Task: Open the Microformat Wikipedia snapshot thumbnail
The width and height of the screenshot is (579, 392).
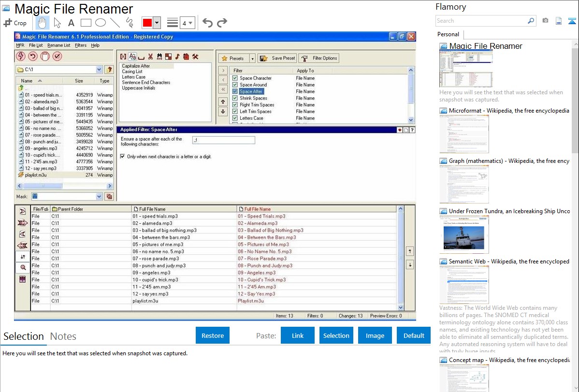Action: tap(464, 134)
